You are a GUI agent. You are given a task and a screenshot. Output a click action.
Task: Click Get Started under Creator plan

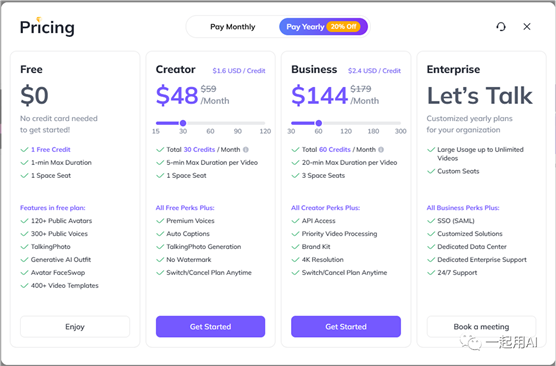click(210, 327)
